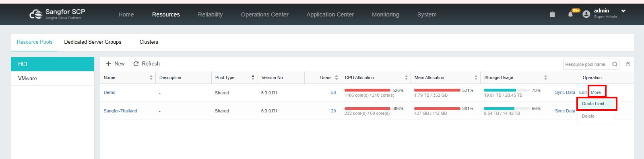644x159 pixels.
Task: Open the Resources menu
Action: (166, 14)
